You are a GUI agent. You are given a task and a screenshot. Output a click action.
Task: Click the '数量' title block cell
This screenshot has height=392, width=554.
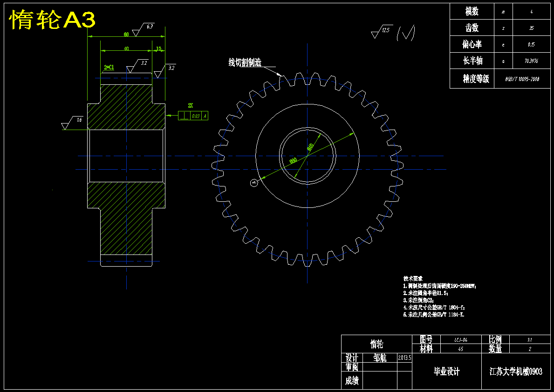coord(495,349)
